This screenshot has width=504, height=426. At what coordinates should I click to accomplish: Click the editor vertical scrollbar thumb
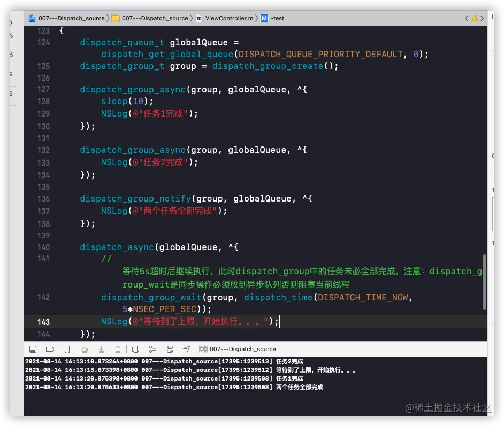coord(484,282)
